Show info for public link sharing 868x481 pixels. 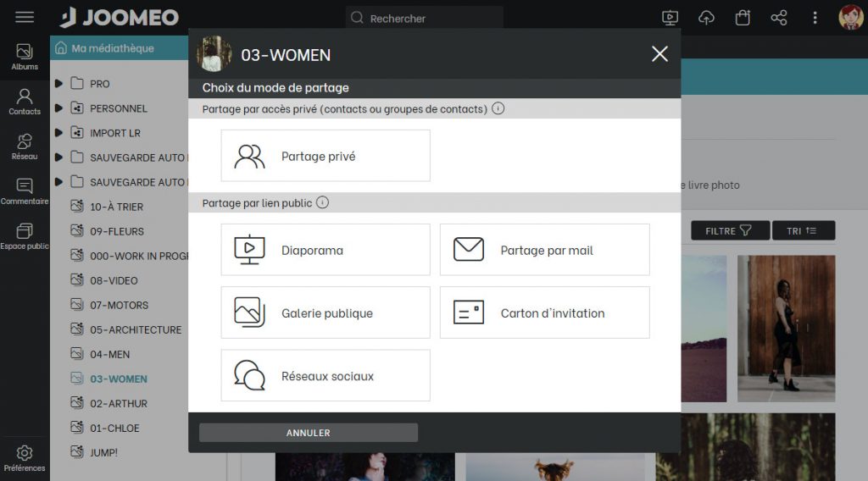pos(322,203)
